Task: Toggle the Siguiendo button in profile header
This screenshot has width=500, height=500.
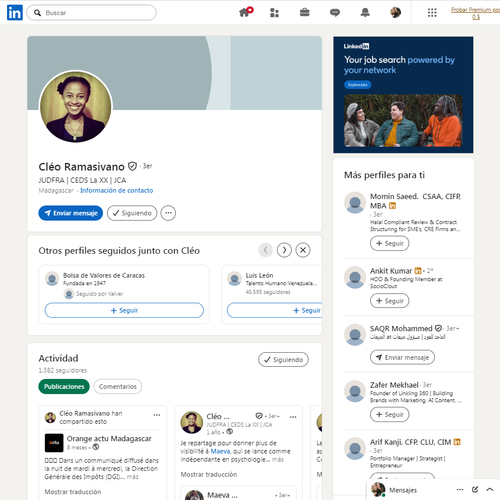Action: 132,213
